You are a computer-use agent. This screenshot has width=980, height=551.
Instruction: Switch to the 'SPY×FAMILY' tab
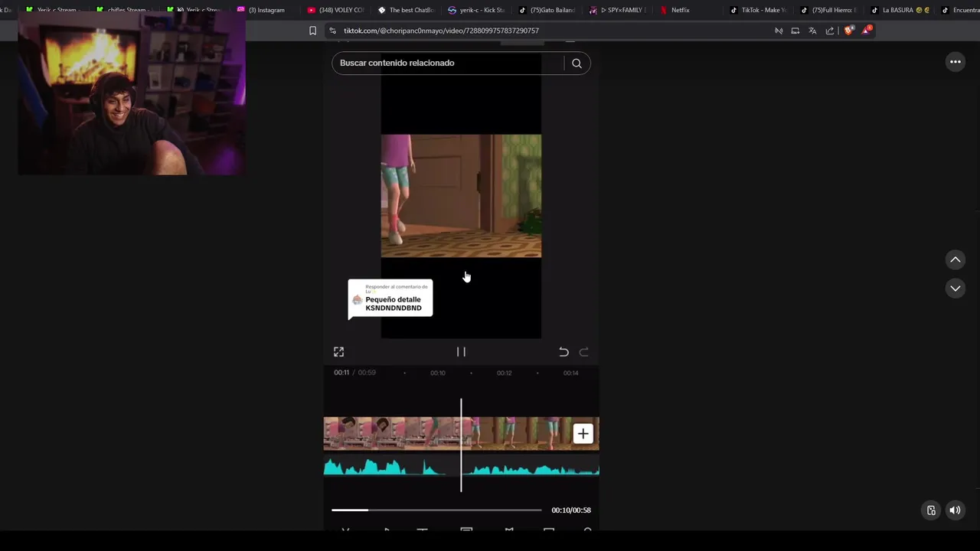(x=617, y=10)
